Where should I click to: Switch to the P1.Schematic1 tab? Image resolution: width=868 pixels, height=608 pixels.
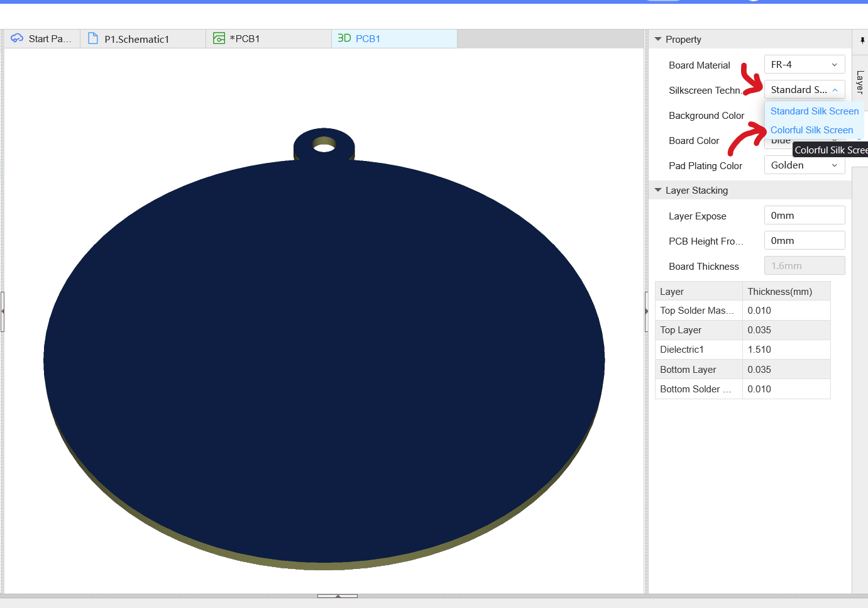point(136,39)
